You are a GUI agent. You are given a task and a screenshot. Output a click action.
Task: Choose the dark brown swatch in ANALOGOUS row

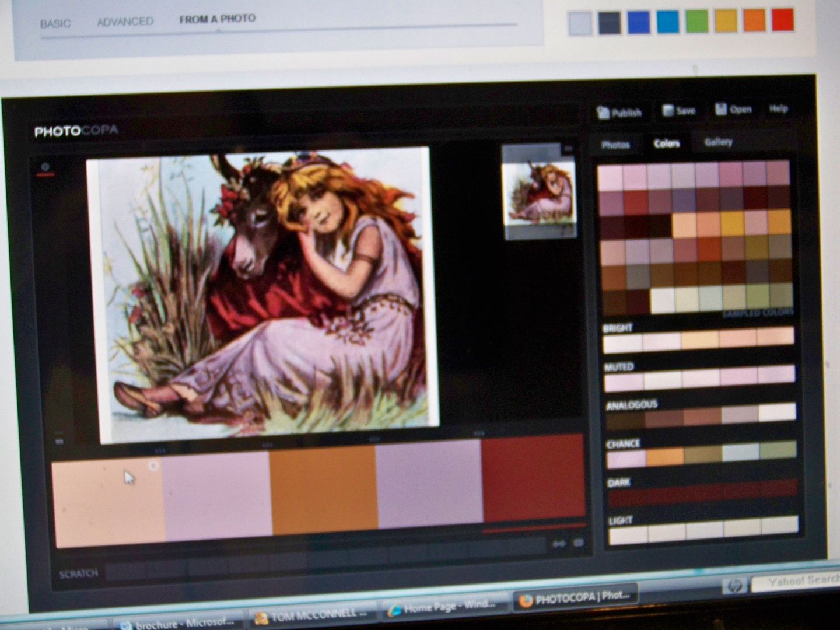(x=626, y=421)
